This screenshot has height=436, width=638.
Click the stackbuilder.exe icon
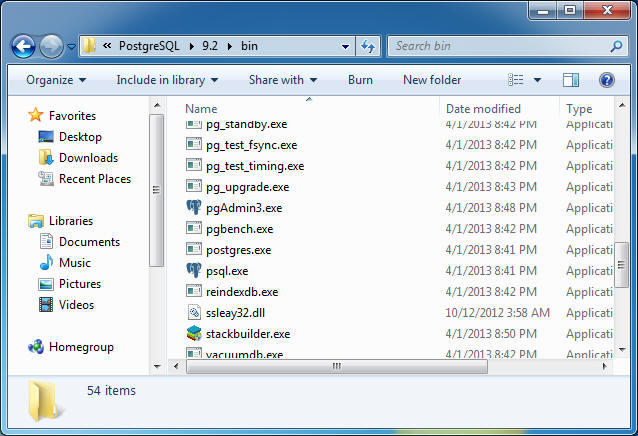click(194, 334)
